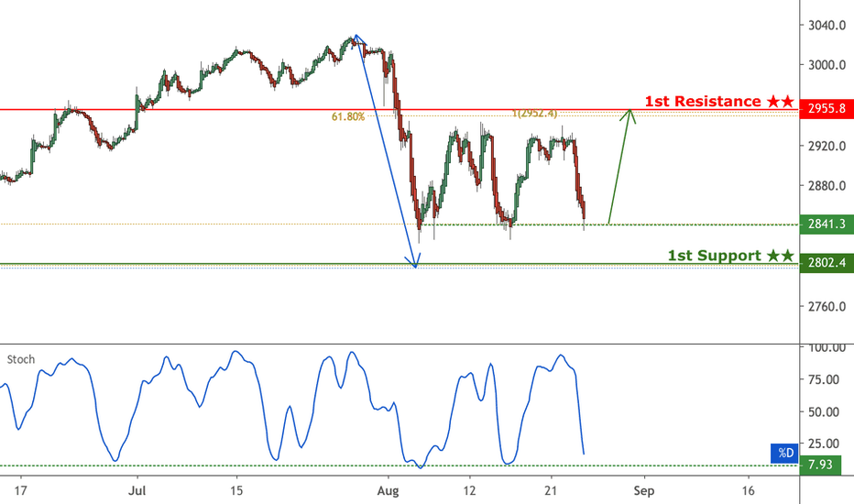Click the 61.80% Fibonacci level label
The height and width of the screenshot is (504, 854).
pyautogui.click(x=348, y=116)
